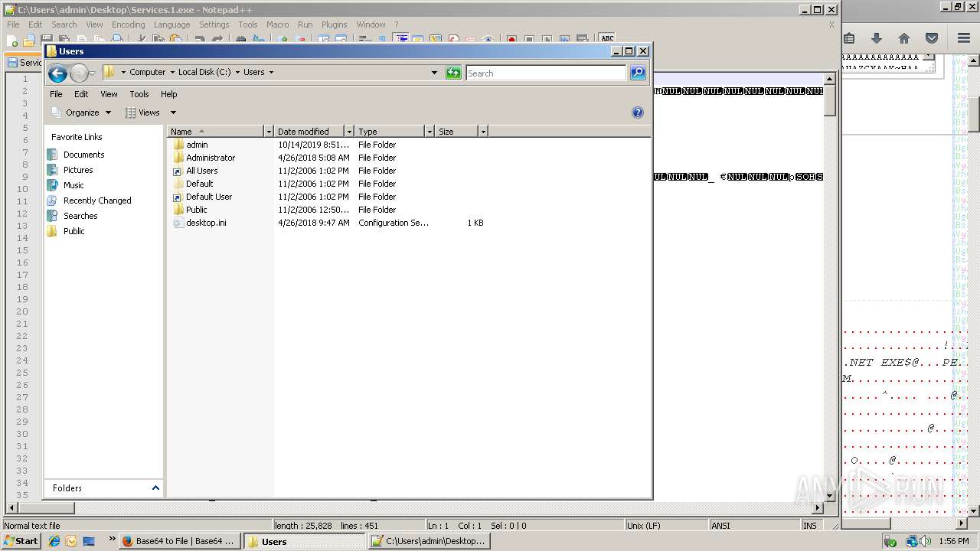Viewport: 980px width, 551px height.
Task: Click Firefox Downloads arrow icon
Action: pos(877,38)
